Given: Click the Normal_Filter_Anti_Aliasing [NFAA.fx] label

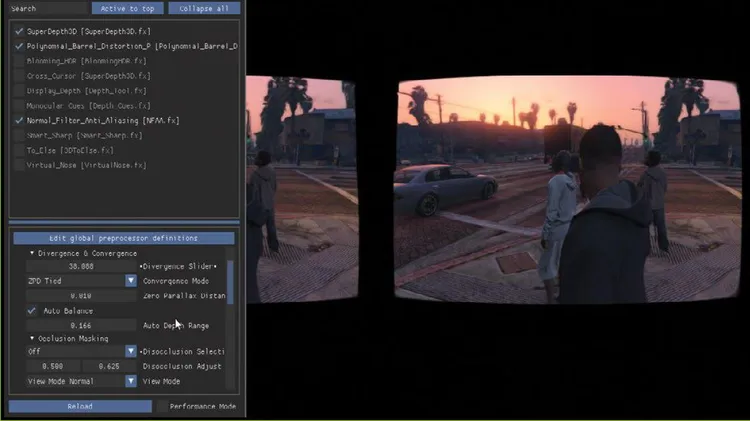Looking at the screenshot, I should 103,120.
